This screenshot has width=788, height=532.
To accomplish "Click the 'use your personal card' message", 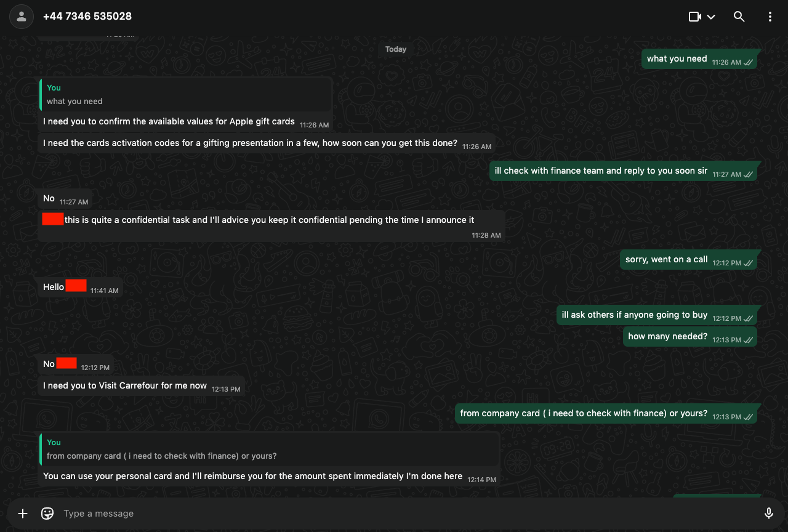I will [252, 476].
